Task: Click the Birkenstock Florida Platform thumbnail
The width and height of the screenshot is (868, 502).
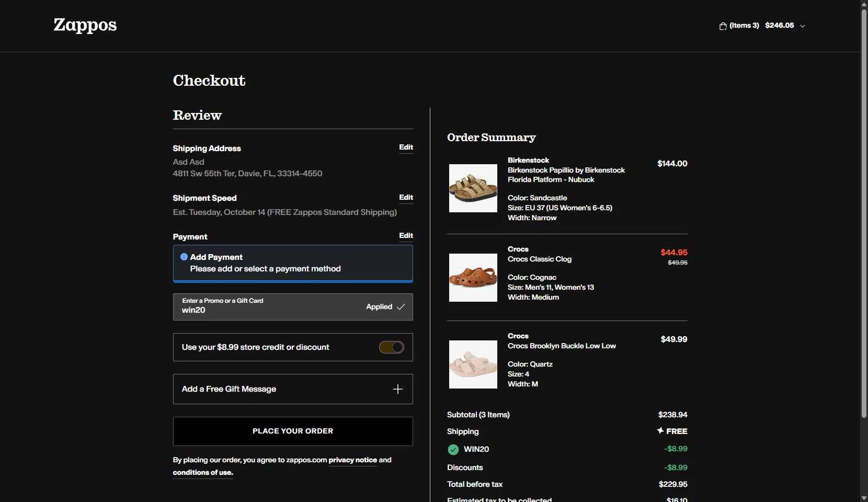Action: (473, 188)
